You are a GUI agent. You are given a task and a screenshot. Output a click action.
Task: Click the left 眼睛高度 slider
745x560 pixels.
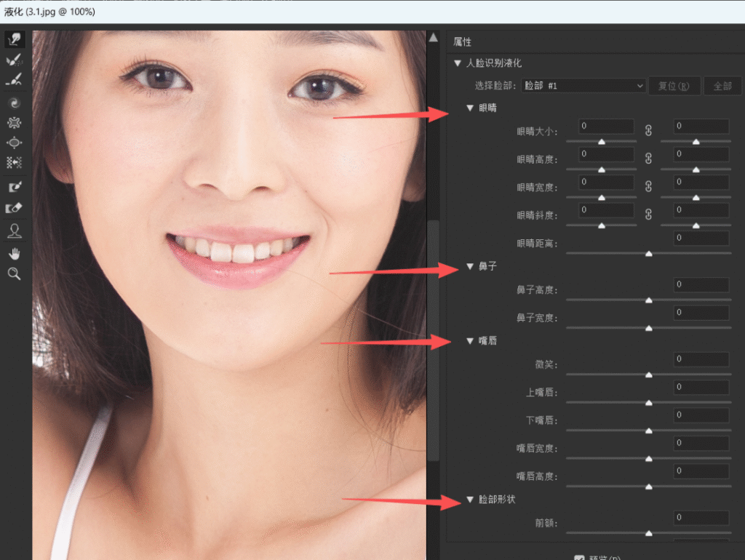[601, 169]
